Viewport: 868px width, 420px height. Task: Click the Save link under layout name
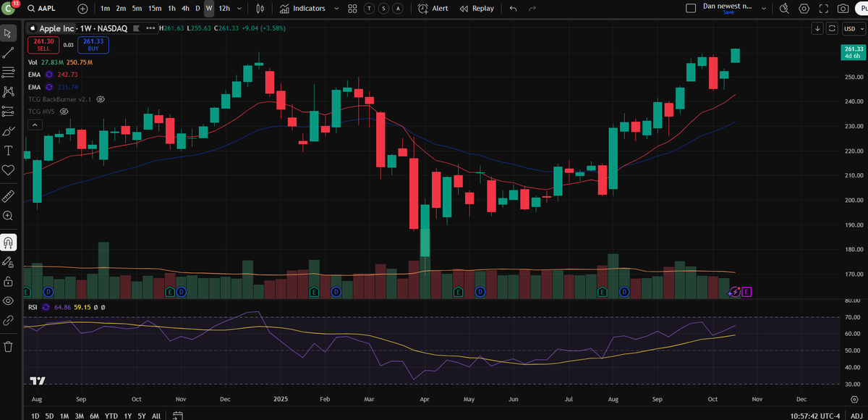tap(728, 13)
